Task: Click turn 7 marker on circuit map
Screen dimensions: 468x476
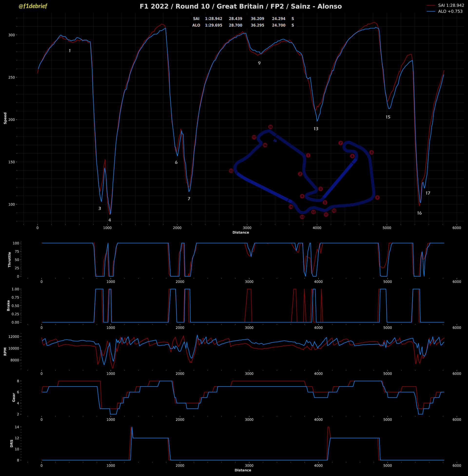Action: (341, 143)
